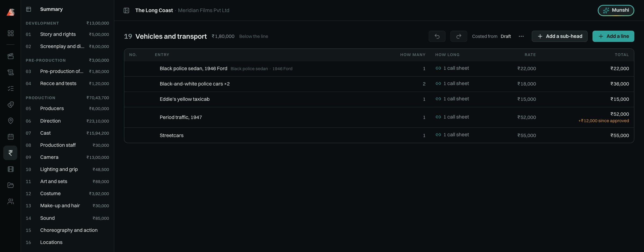This screenshot has width=644, height=252.
Task: Open the Streetcars 1 call sheet link
Action: pos(452,135)
